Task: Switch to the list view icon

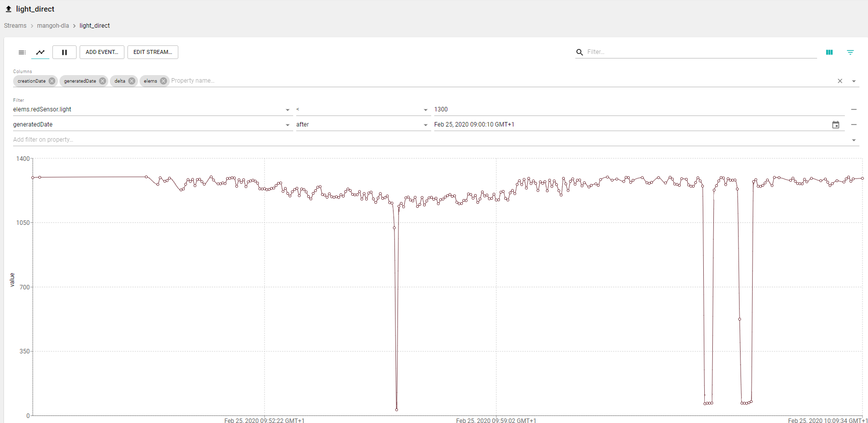Action: click(22, 52)
